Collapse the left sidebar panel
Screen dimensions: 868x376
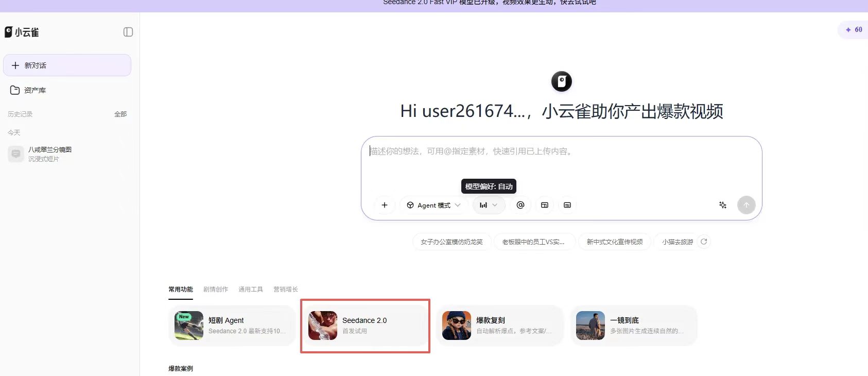(x=128, y=32)
